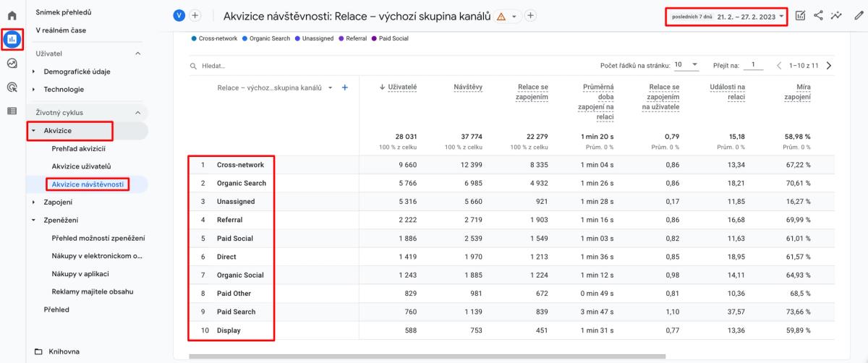This screenshot has width=868, height=363.
Task: Sort by Míra zapojení column
Action: click(799, 93)
